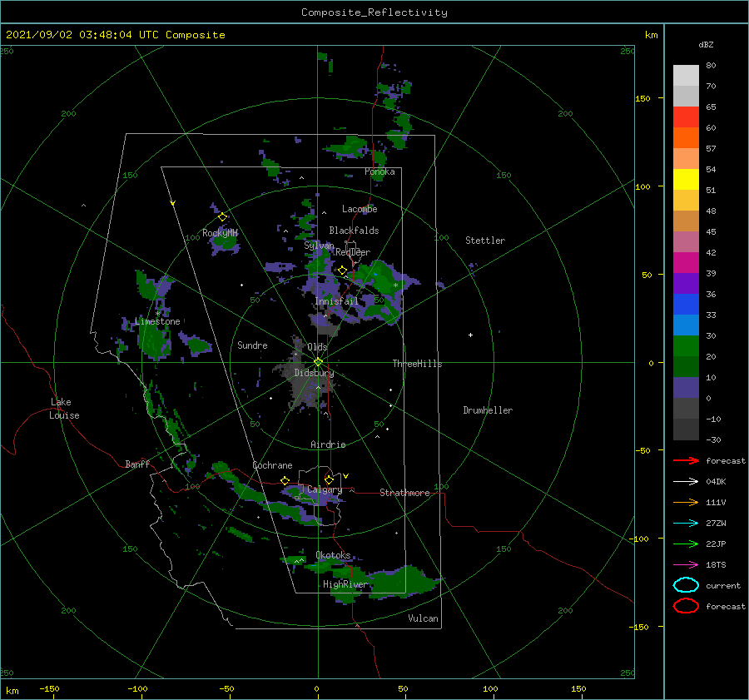Click the blue 36 dBZ color swatch
The height and width of the screenshot is (700, 749).
[x=686, y=304]
